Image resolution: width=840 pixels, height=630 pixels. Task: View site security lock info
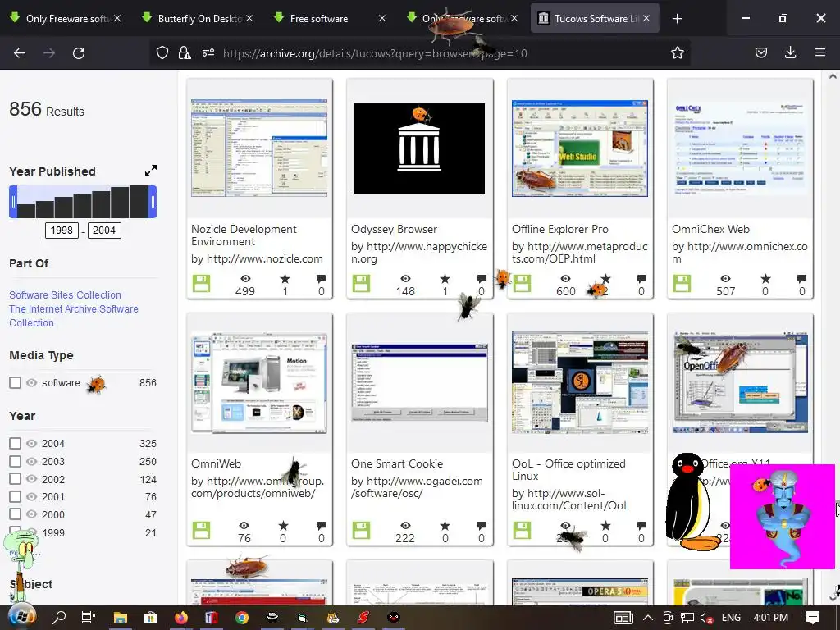tap(185, 52)
